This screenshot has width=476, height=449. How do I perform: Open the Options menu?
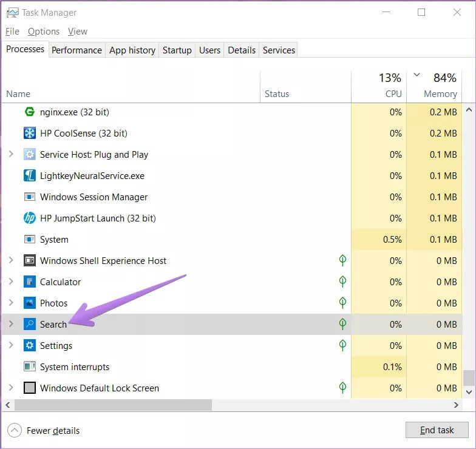tap(44, 32)
